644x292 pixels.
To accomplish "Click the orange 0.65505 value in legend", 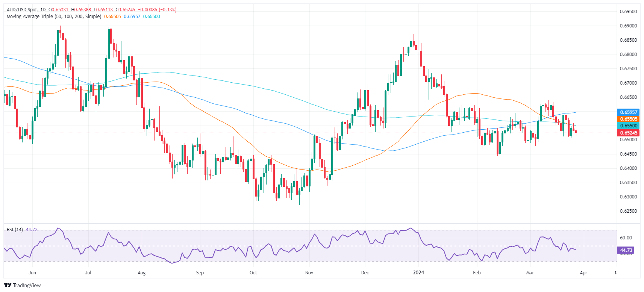I will [x=112, y=17].
